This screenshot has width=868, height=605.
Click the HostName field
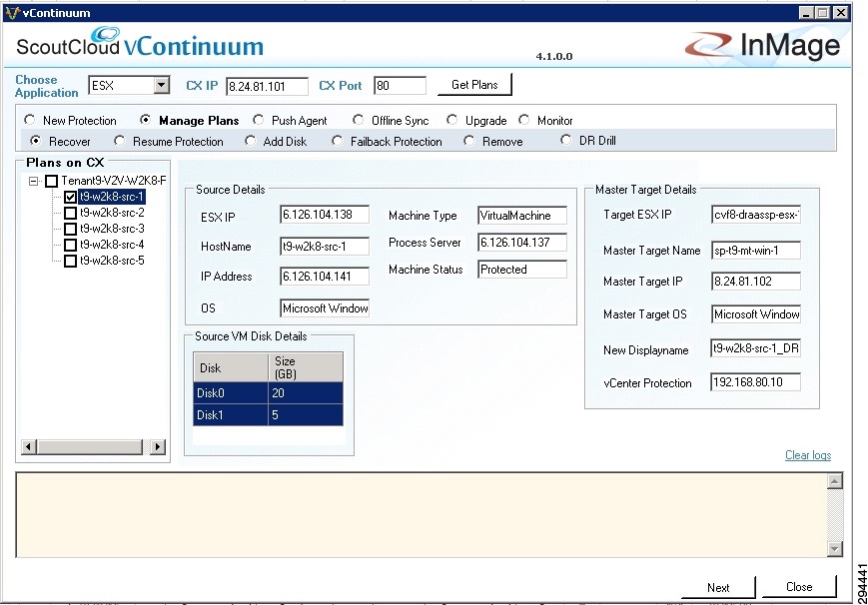coord(325,247)
